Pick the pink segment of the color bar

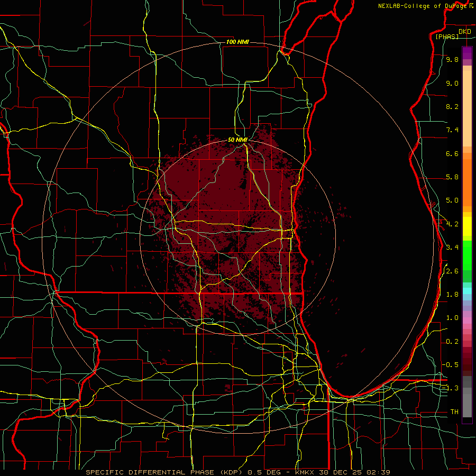(x=467, y=321)
